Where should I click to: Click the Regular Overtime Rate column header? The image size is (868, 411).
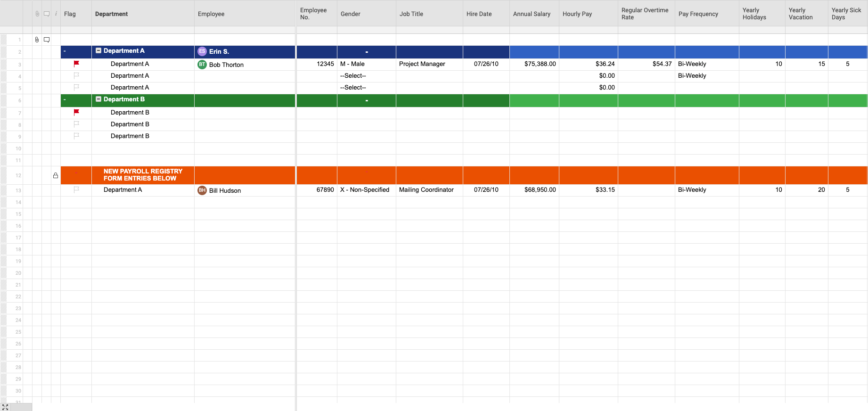pos(647,14)
